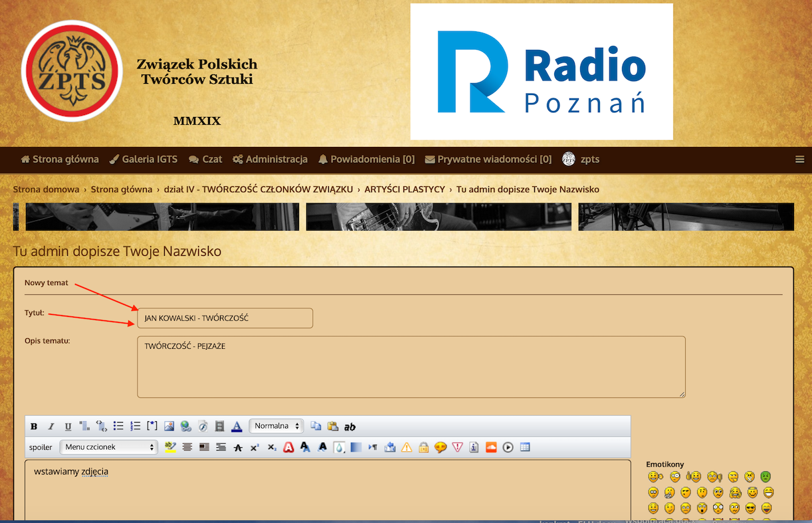Screen dimensions: 812x523
Task: Apply strikethrough text formatting
Action: (x=238, y=447)
